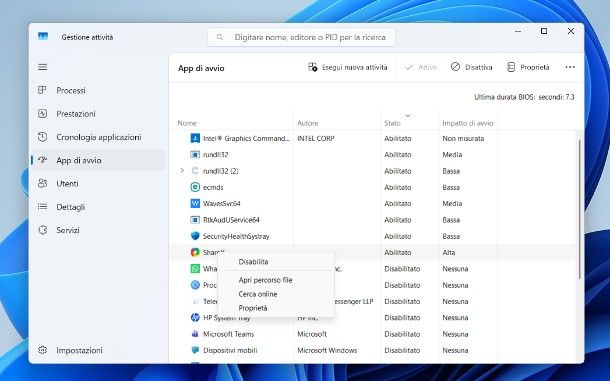
Task: Select the HP System Tray icon
Action: 195,318
